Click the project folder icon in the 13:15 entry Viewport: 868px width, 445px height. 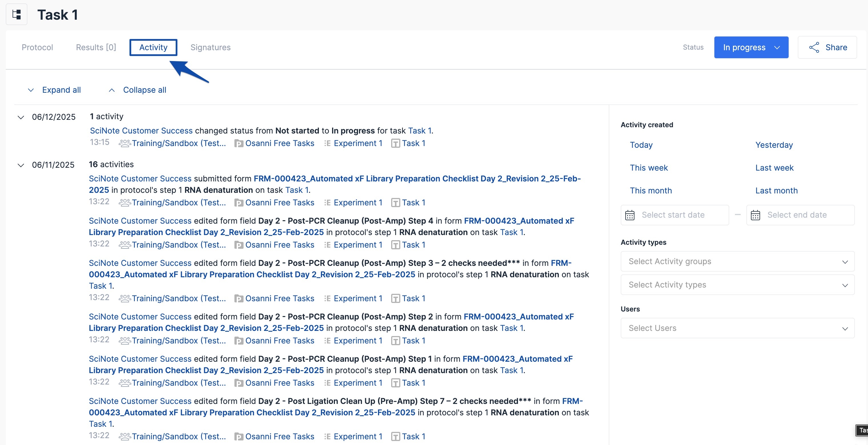[x=239, y=143]
